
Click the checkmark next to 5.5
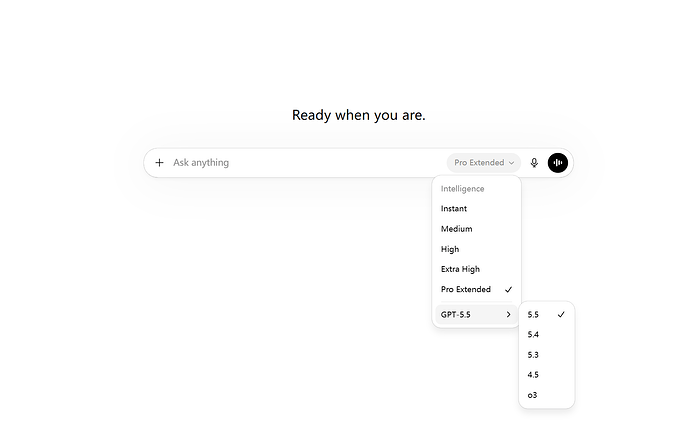[561, 315]
